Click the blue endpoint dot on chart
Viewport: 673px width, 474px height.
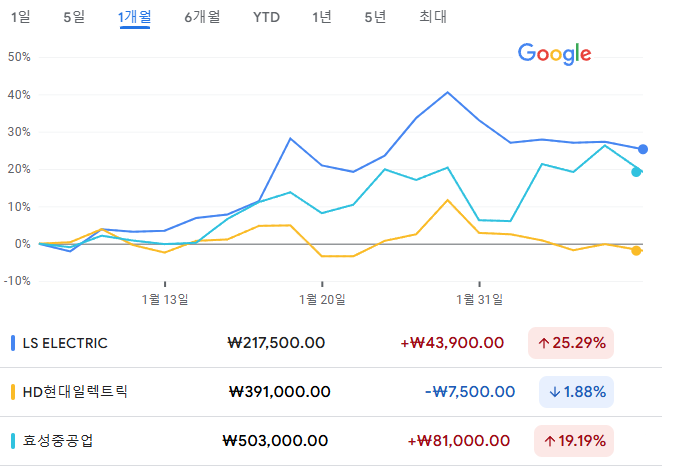click(x=643, y=149)
